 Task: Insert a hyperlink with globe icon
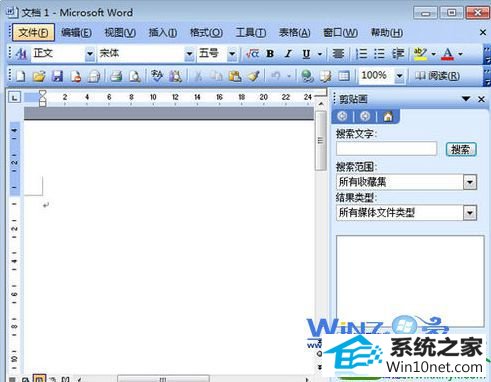tap(307, 76)
